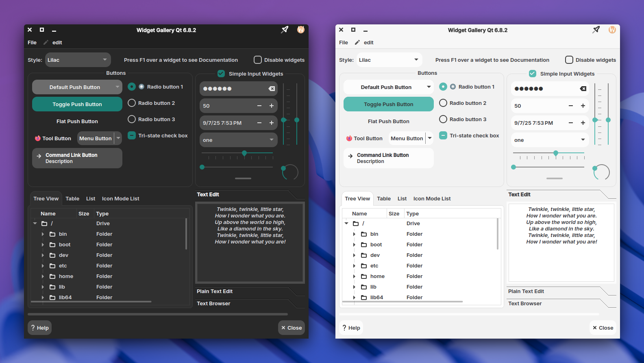Click the orange app icon in light window titlebar
This screenshot has width=644, height=363.
(612, 30)
